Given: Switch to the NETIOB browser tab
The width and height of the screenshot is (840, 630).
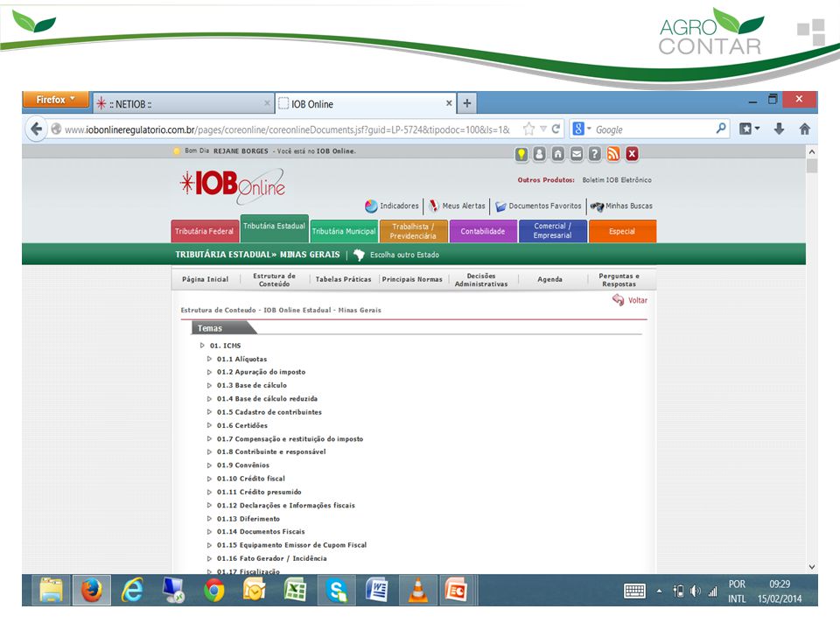Looking at the screenshot, I should (x=182, y=104).
